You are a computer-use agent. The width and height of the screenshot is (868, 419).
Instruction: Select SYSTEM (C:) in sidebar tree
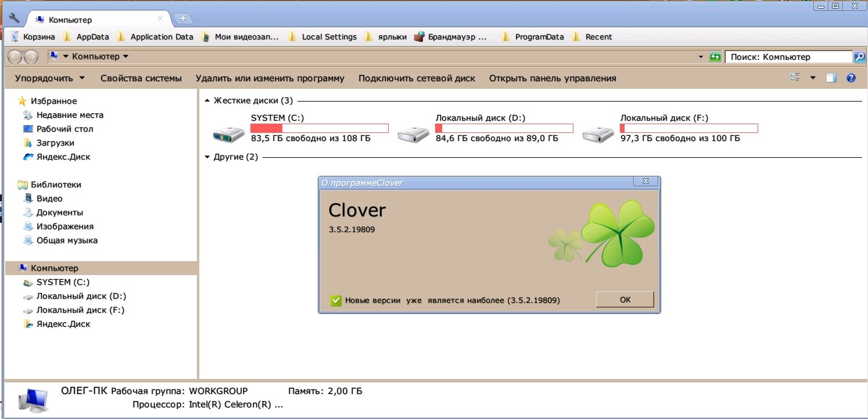63,282
